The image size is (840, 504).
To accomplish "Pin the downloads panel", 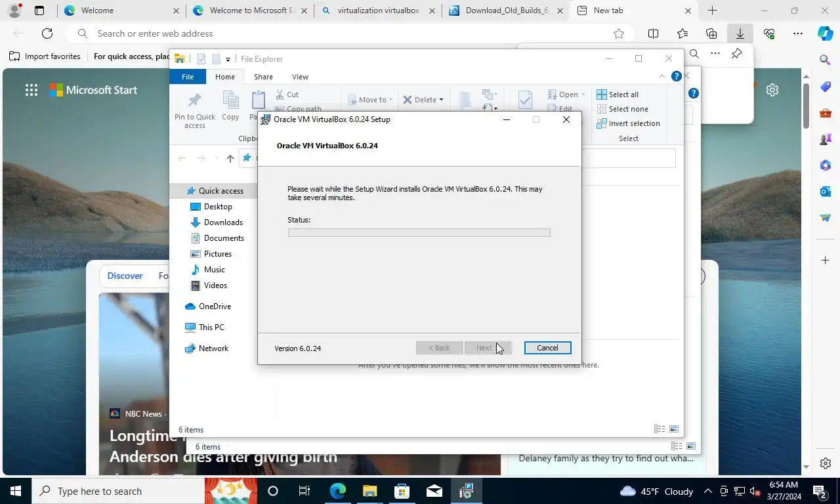I will click(736, 54).
